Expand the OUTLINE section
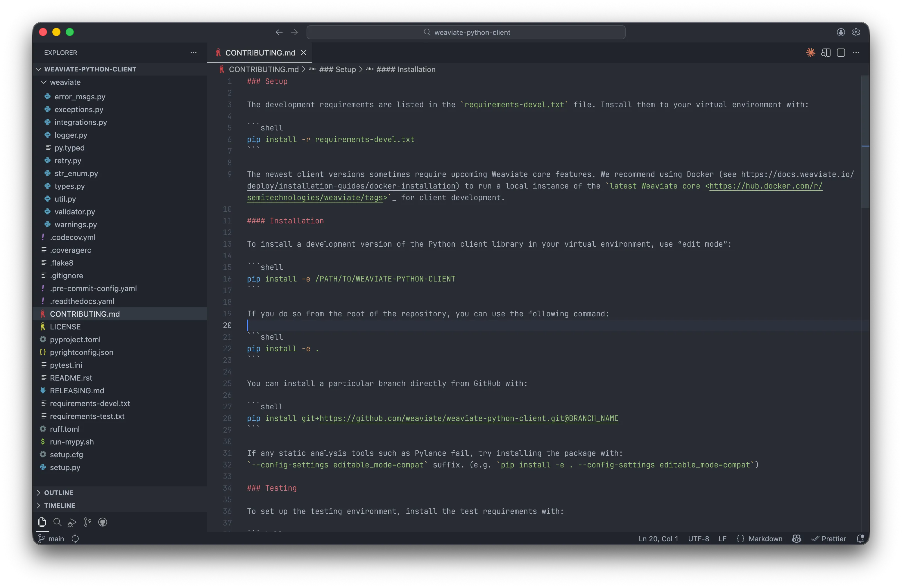This screenshot has width=902, height=588. pyautogui.click(x=58, y=492)
